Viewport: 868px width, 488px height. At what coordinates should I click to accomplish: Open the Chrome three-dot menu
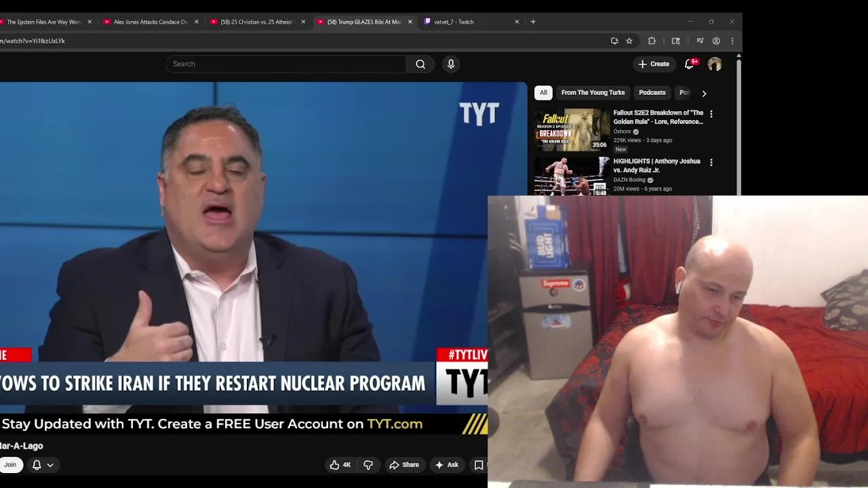tap(732, 41)
